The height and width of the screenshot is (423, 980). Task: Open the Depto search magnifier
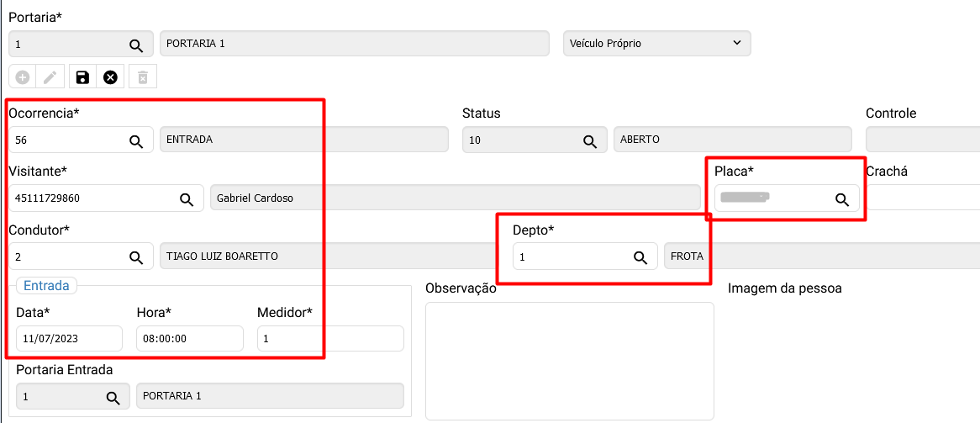[640, 256]
